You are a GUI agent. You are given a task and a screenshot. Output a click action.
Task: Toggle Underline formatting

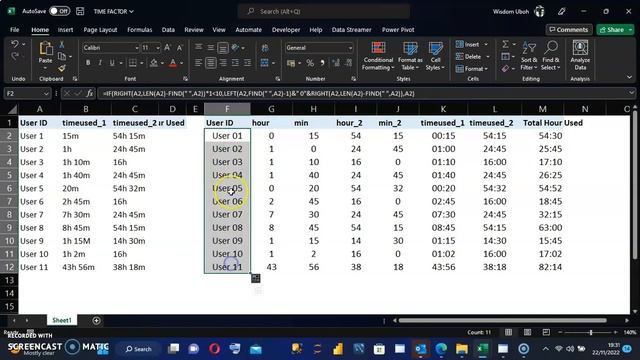tap(111, 63)
